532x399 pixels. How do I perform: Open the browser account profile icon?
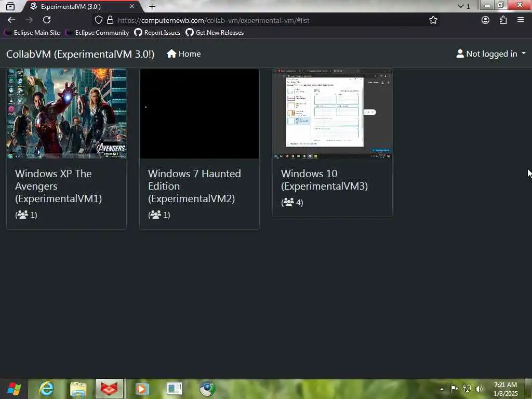(486, 20)
